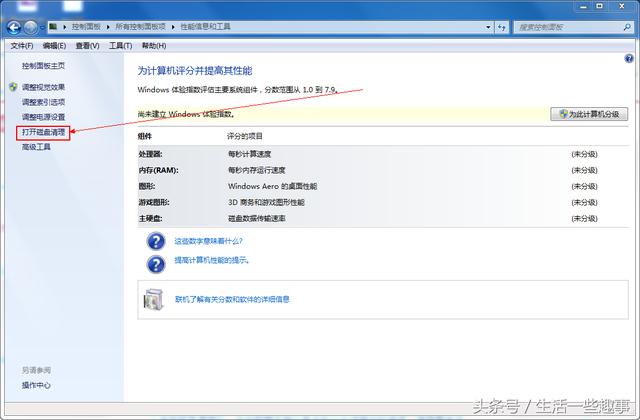Select 性能信息和工具 in the breadcrumb
640x420 pixels.
[205, 27]
